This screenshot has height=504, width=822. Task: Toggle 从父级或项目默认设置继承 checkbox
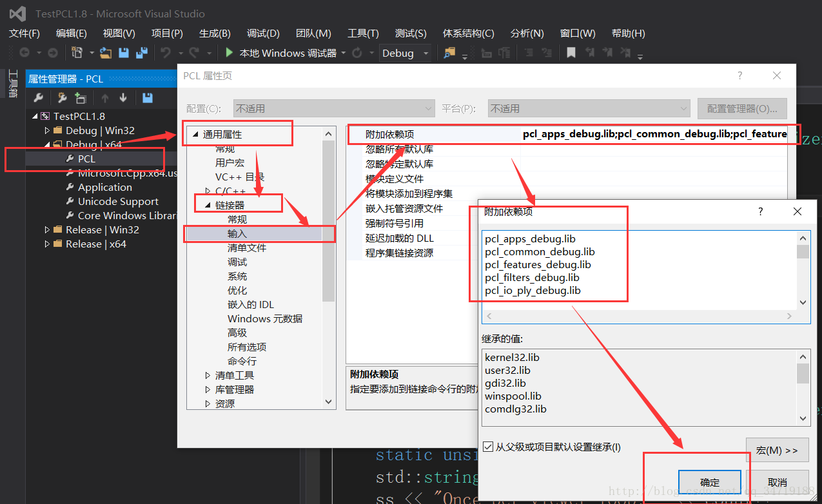pos(488,447)
